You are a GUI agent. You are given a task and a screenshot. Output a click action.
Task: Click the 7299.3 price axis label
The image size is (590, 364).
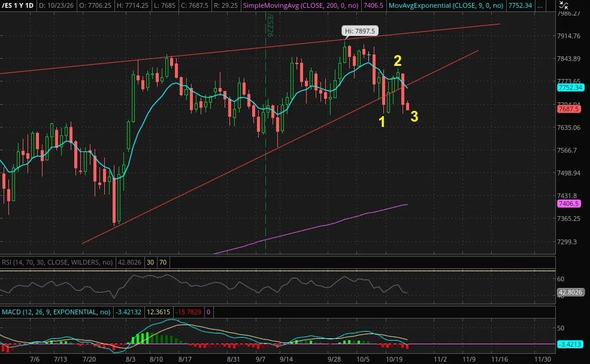coord(567,242)
